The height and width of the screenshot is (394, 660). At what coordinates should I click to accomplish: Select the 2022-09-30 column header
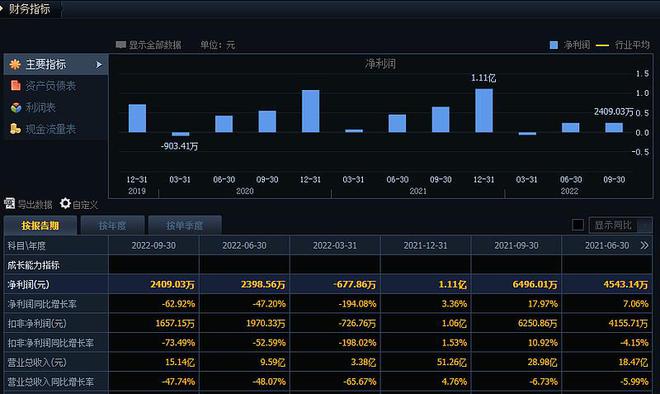coord(154,245)
